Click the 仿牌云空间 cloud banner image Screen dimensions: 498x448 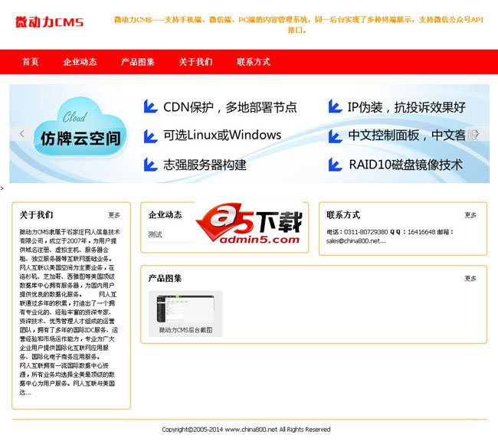point(80,128)
